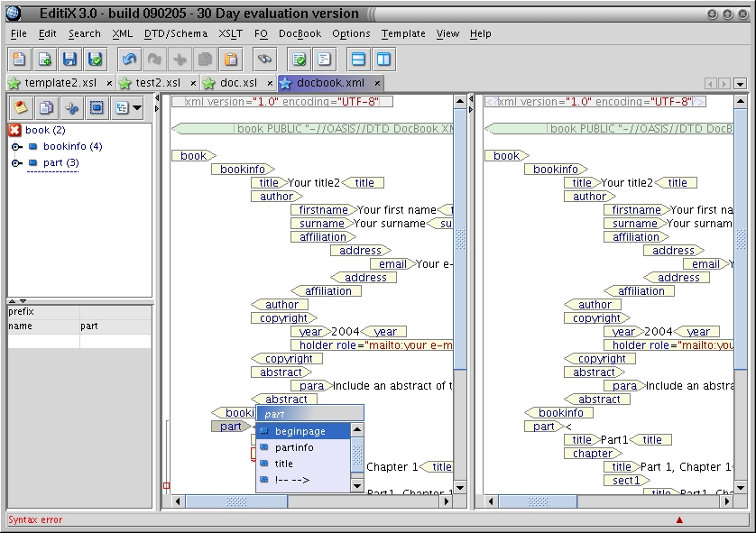Open the Template menu

click(x=403, y=33)
